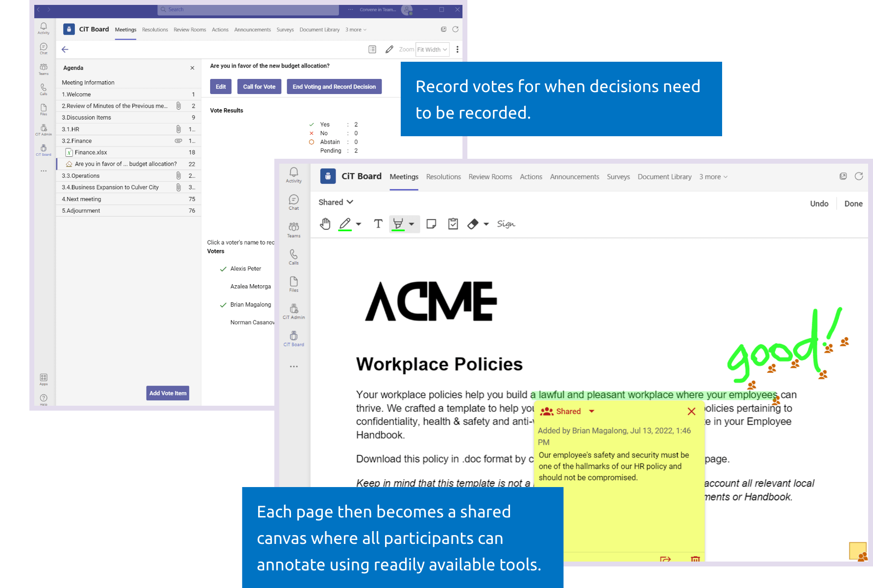
Task: Delete the sticky note with trash icon
Action: (x=695, y=559)
